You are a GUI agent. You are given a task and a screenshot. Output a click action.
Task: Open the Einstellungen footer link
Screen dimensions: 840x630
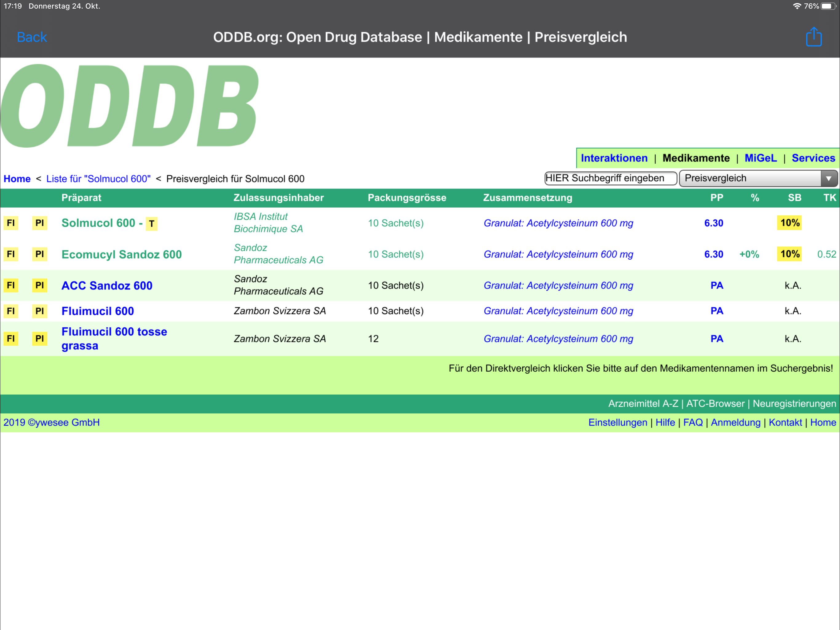coord(617,423)
